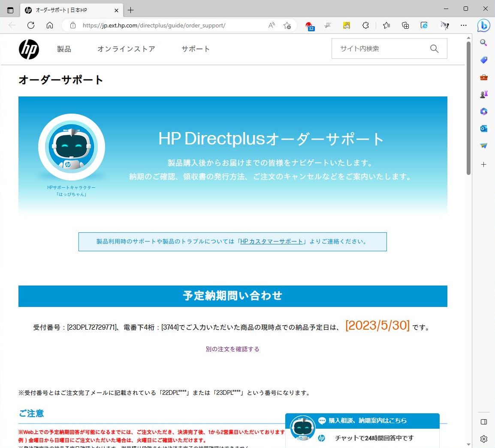Open browser Settings and more menu
The height and width of the screenshot is (448, 495).
click(x=463, y=25)
